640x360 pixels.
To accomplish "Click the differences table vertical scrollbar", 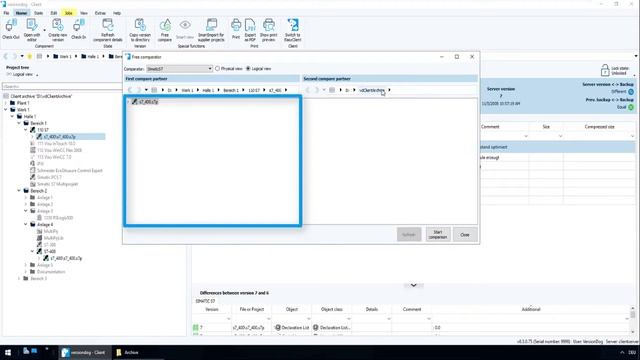I will point(633,320).
